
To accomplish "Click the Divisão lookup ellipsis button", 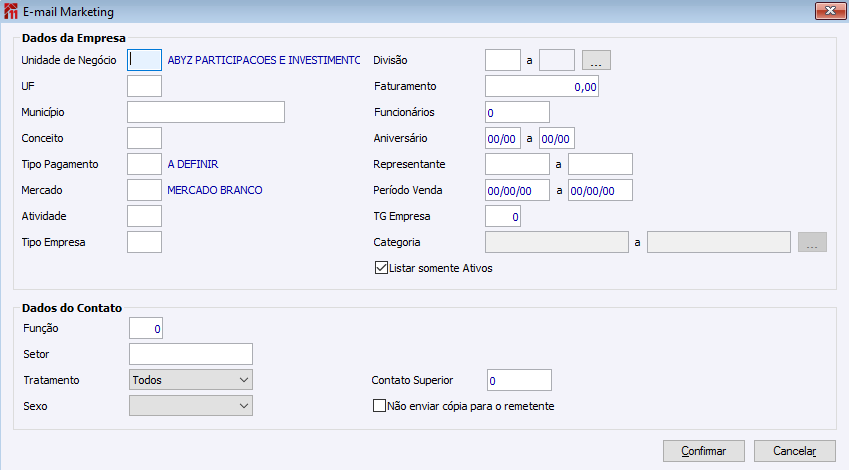I will 596,60.
